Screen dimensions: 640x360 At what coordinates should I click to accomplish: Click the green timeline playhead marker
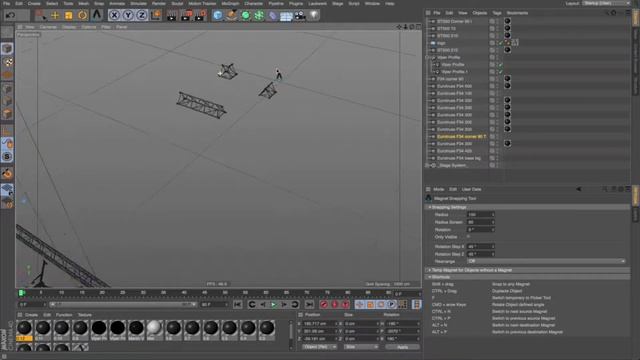tap(22, 293)
